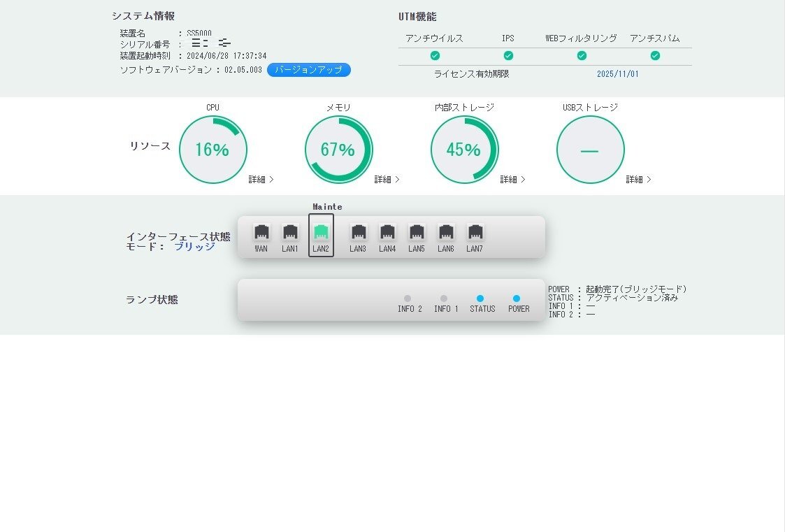Select the WAN port icon
This screenshot has width=785, height=532.
[261, 231]
